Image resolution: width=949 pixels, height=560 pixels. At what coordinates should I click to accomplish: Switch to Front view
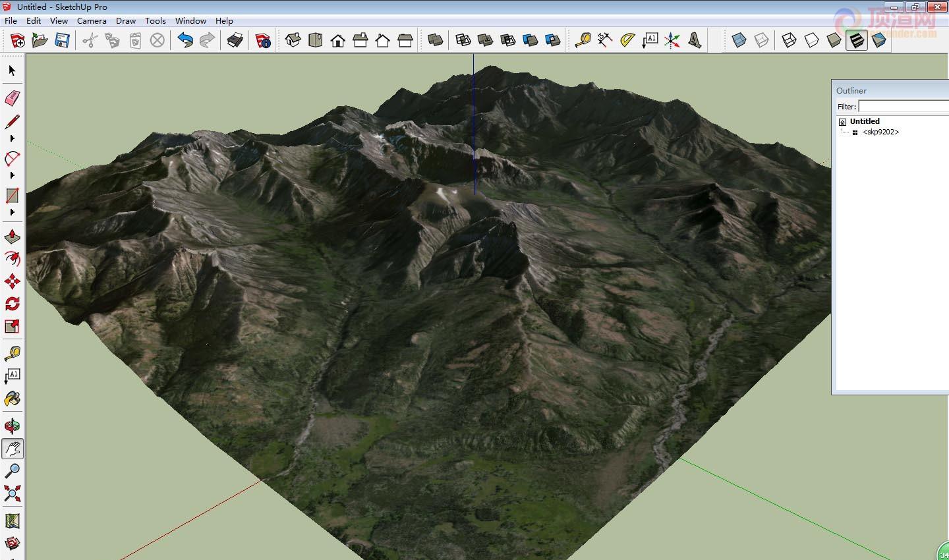(338, 41)
